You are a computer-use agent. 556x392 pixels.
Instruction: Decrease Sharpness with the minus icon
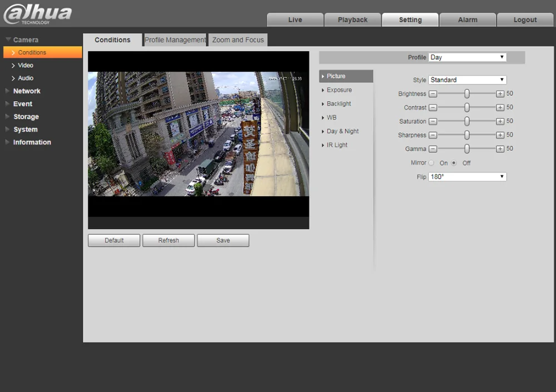[433, 135]
